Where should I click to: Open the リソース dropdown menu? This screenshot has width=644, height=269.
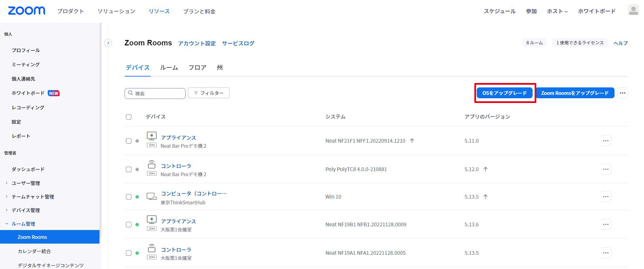(160, 11)
